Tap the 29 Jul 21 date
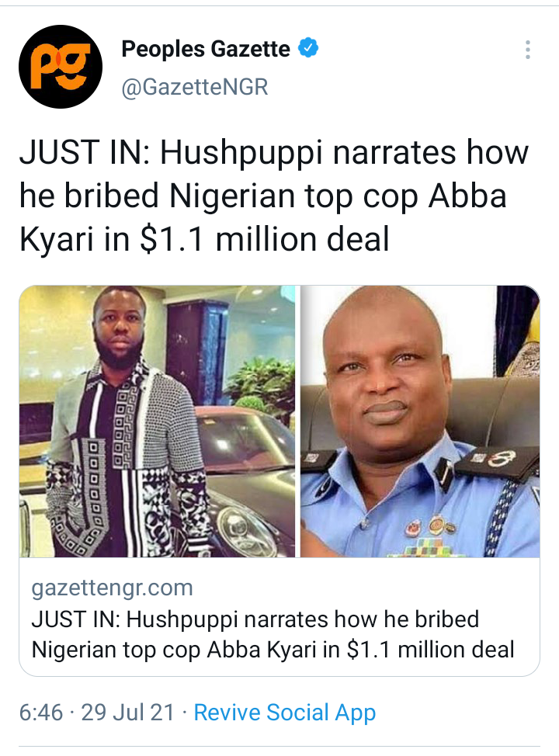This screenshot has width=559, height=756. (x=128, y=713)
